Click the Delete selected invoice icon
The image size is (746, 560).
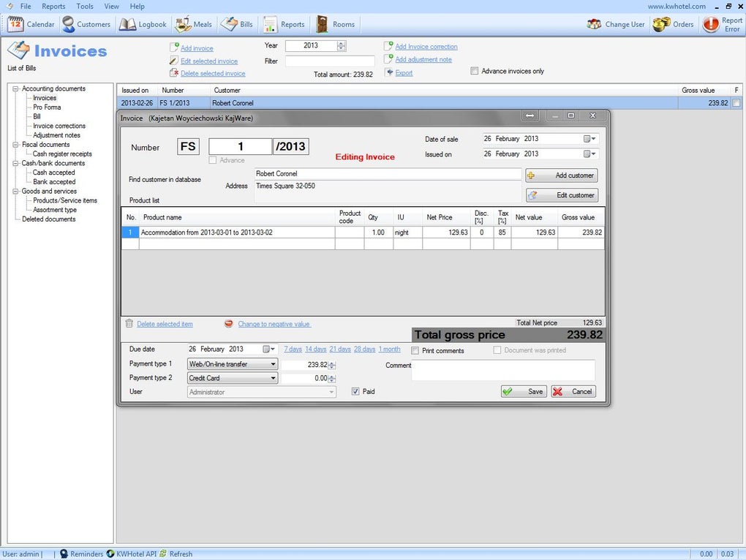point(174,72)
